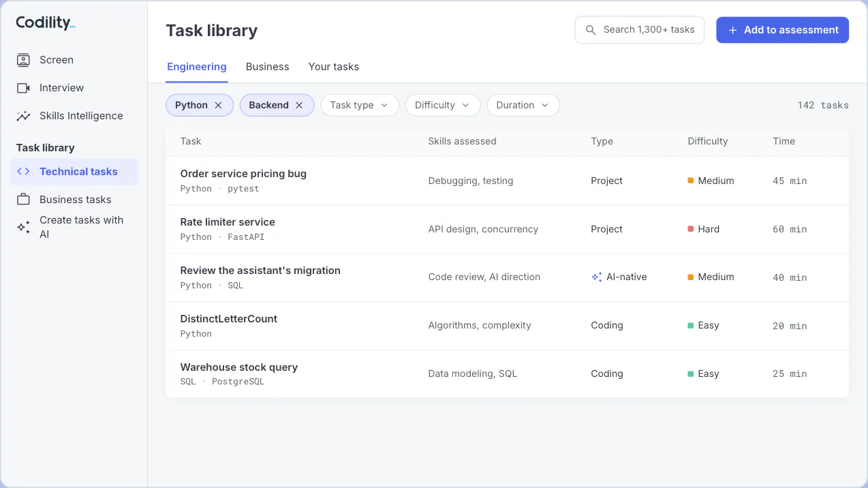Open Create tasks with AI
This screenshot has width=868, height=488.
(74, 227)
